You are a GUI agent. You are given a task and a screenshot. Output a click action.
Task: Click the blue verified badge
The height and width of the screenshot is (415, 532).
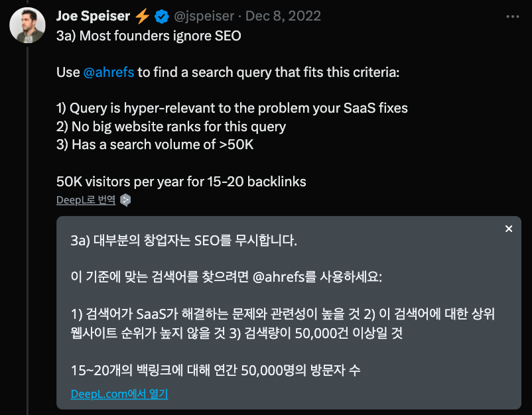pos(162,16)
